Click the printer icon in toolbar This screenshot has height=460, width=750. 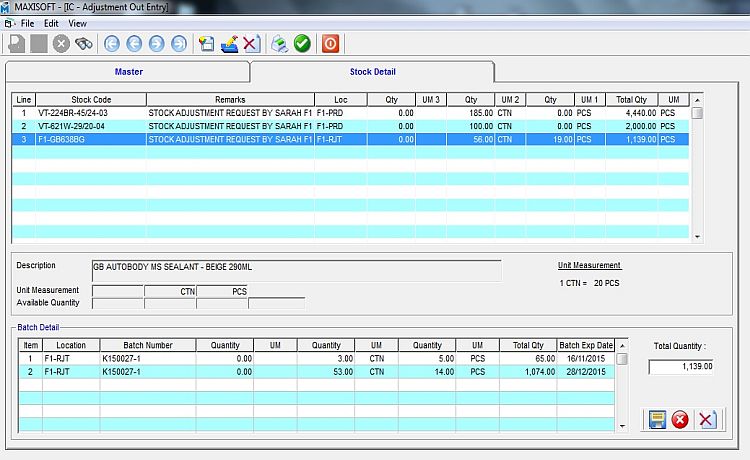[x=279, y=44]
